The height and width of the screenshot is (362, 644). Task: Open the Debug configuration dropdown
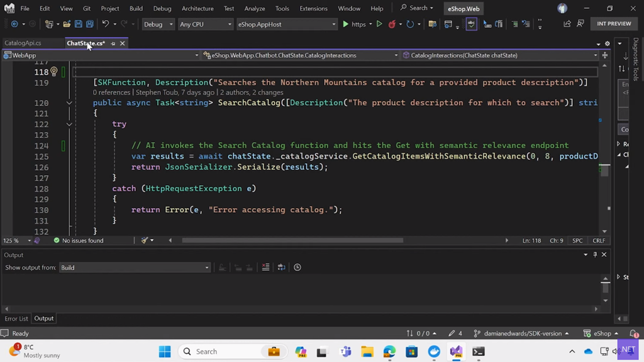click(157, 24)
